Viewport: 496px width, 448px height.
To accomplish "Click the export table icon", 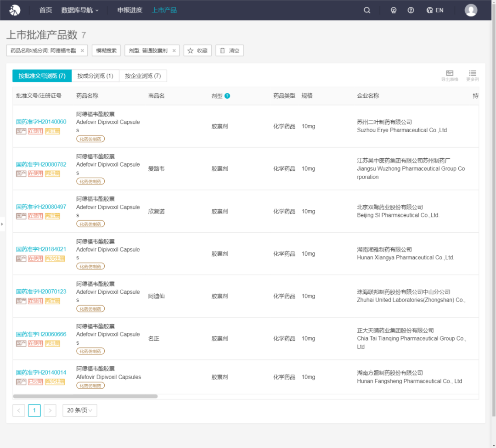I will 450,76.
